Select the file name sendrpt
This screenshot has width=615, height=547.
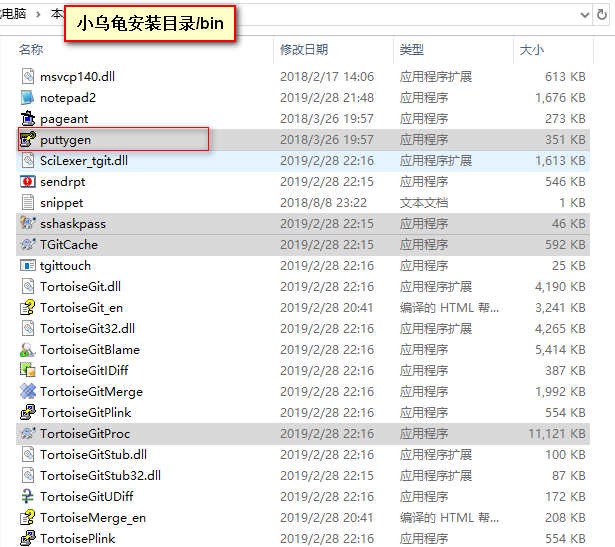(62, 182)
